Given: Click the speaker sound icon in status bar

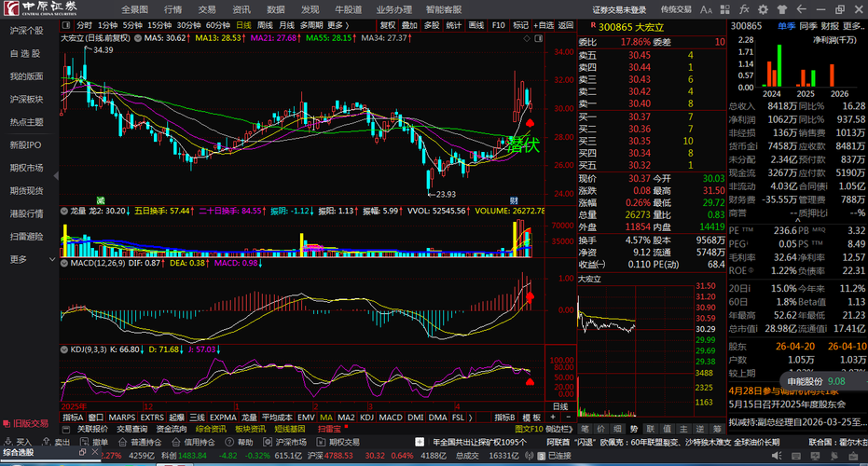Looking at the screenshot, I should [777, 456].
